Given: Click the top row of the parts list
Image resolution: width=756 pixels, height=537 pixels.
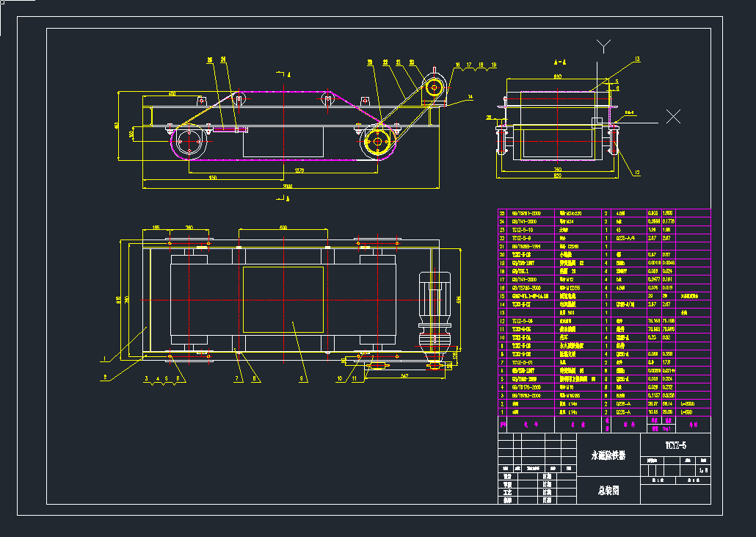Looking at the screenshot, I should point(603,213).
